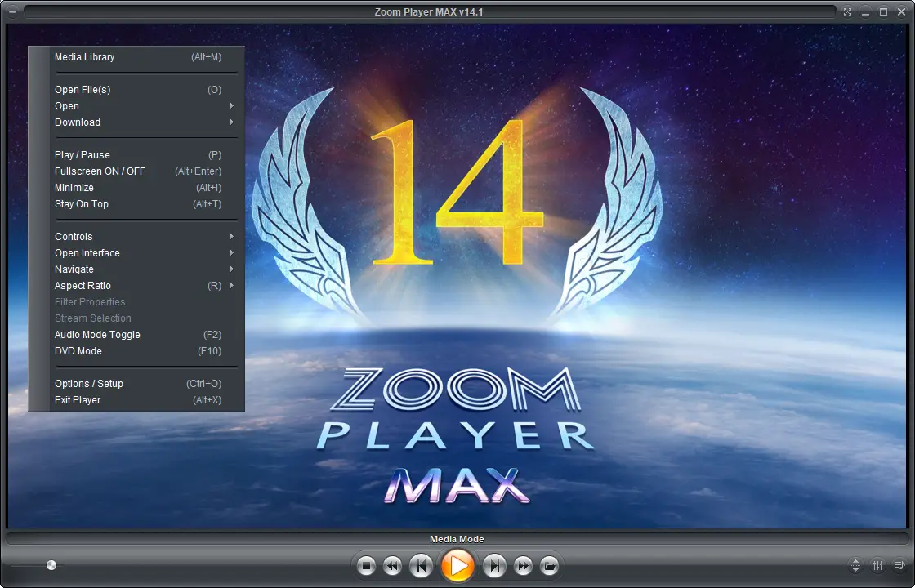Click the Fast Forward button
The image size is (915, 588).
pos(524,566)
